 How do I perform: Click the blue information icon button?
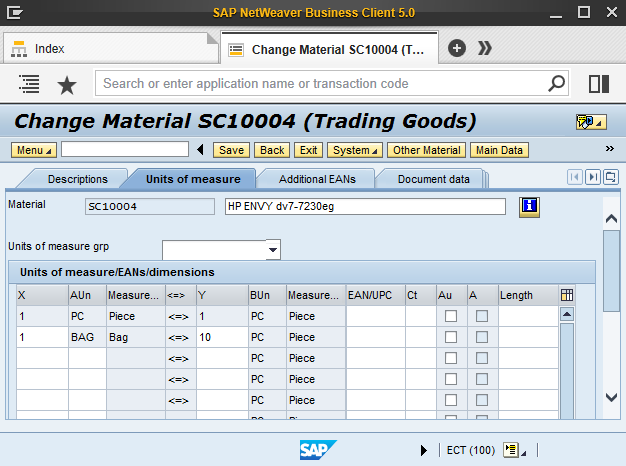click(x=529, y=207)
